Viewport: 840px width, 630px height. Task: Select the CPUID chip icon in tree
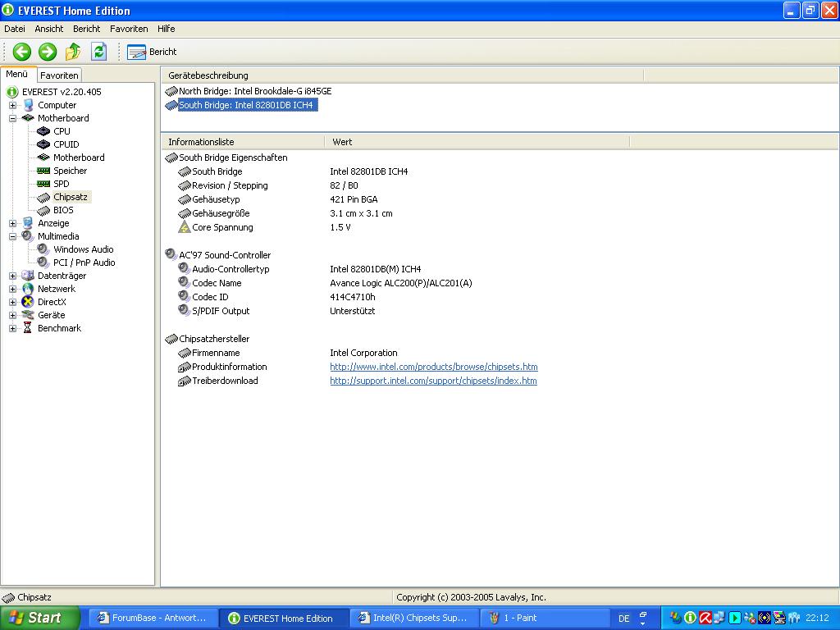[x=43, y=144]
